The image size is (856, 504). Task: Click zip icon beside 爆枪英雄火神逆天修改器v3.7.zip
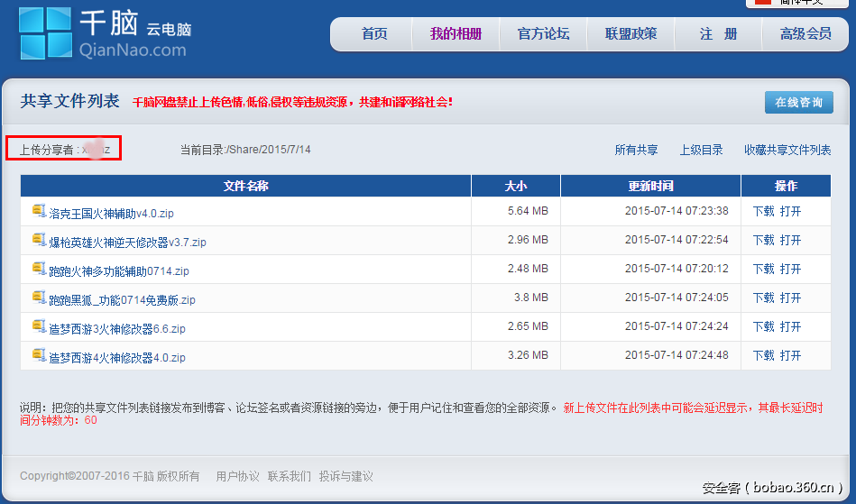(39, 240)
